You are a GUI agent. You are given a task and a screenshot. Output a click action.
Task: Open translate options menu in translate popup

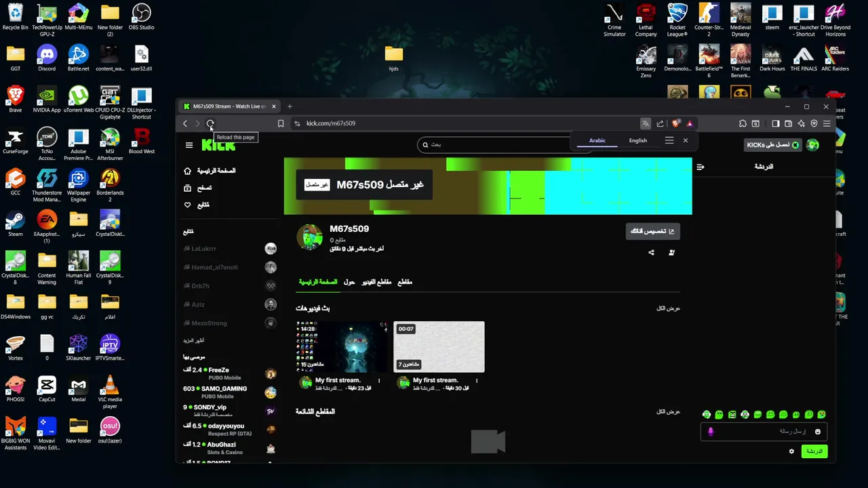(669, 140)
